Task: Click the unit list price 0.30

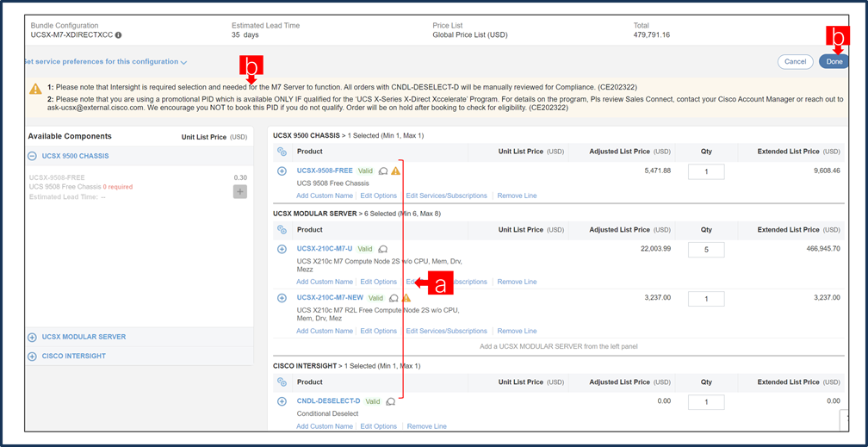Action: [x=240, y=177]
